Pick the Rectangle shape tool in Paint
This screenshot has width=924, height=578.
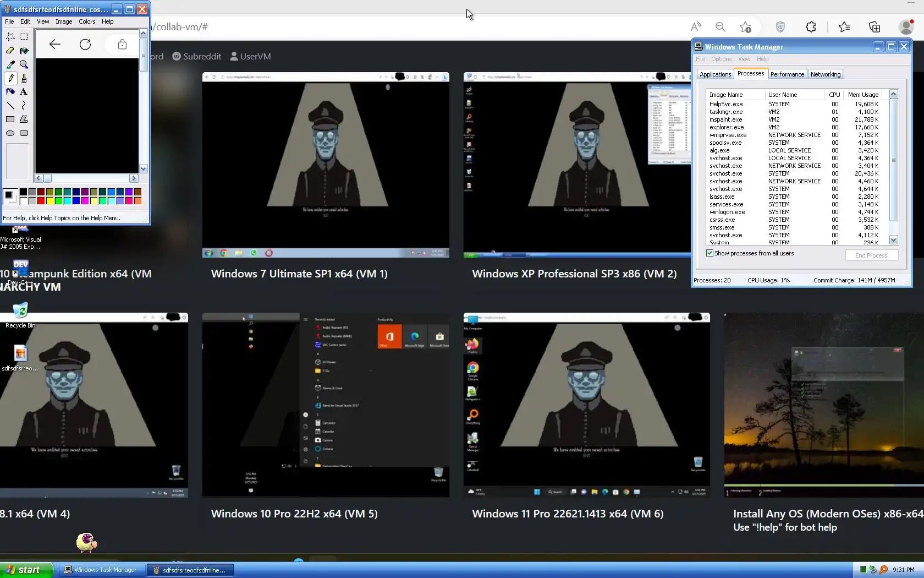click(10, 119)
